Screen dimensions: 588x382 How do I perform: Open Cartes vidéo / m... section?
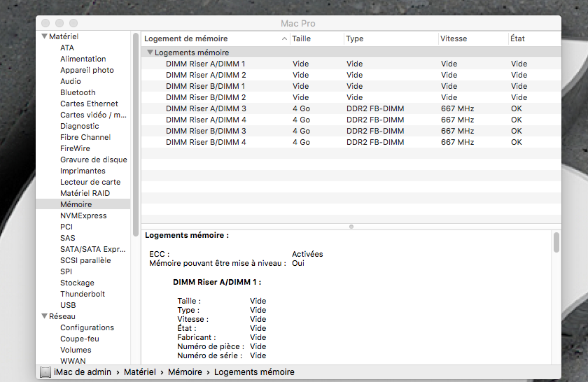coord(93,115)
